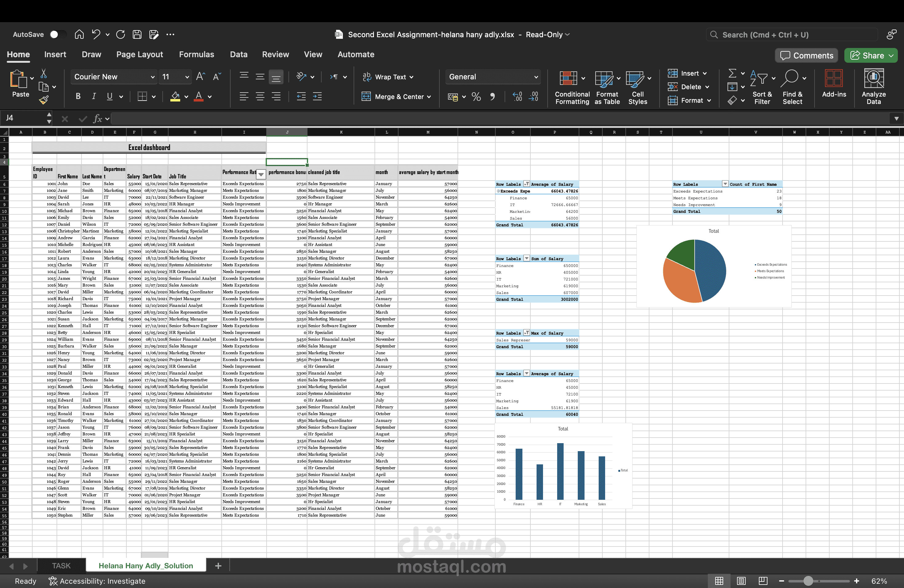Click the Format Painter brush
This screenshot has height=588, width=904.
tap(44, 100)
